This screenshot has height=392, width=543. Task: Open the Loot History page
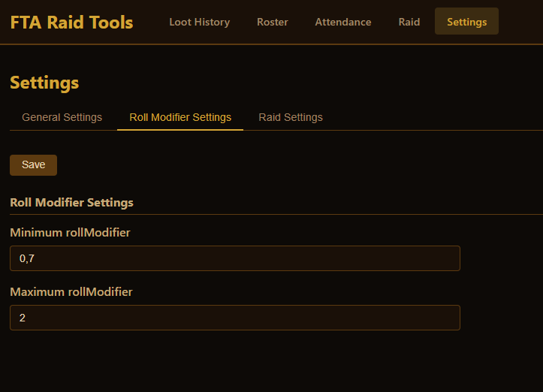pyautogui.click(x=200, y=22)
